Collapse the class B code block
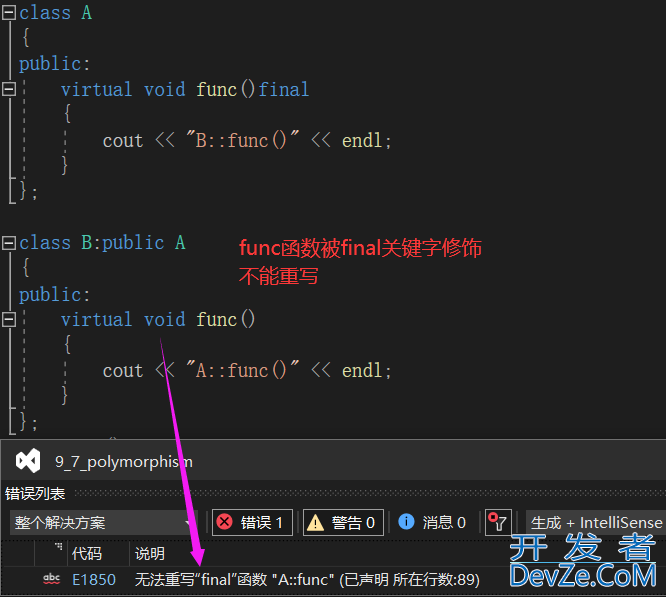 click(x=9, y=243)
